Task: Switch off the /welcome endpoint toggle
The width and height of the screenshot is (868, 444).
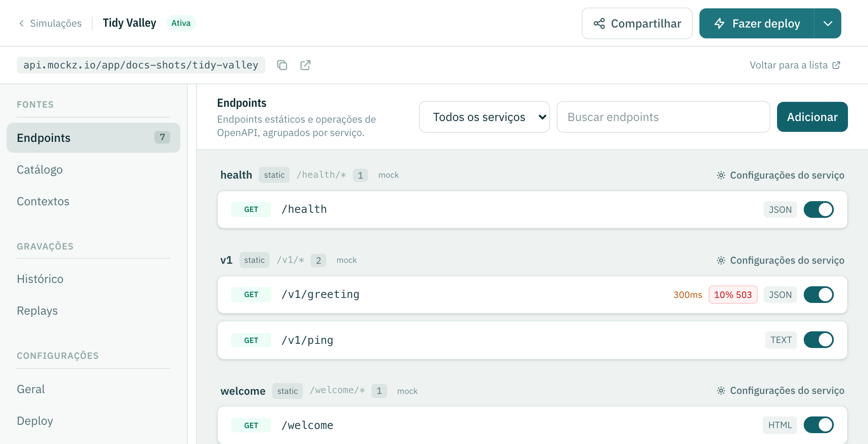Action: pos(818,425)
